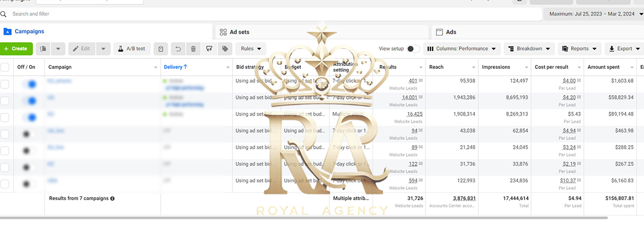Turn off campaign with $1,603.68 spent
The width and height of the screenshot is (644, 243).
[x=29, y=84]
